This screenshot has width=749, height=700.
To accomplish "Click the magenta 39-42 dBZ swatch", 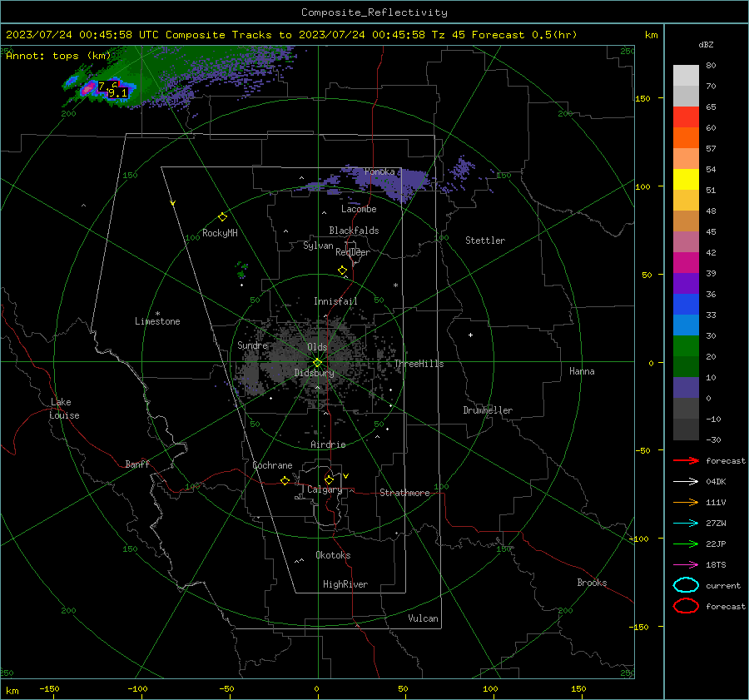I will 686,263.
